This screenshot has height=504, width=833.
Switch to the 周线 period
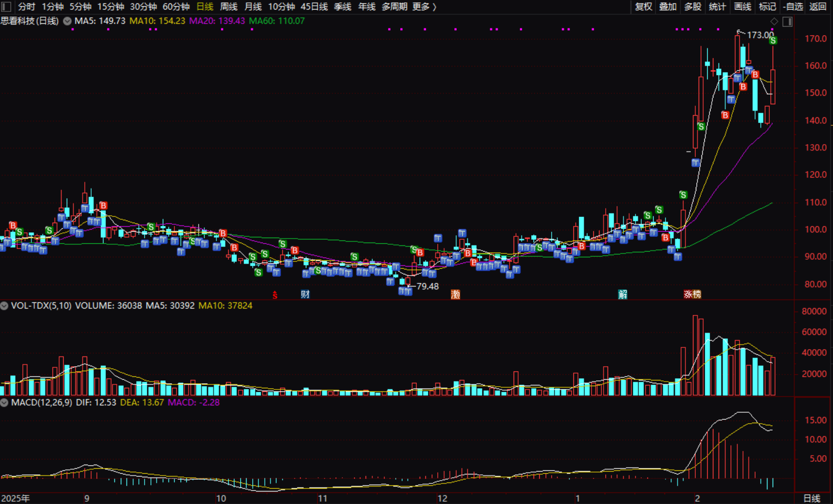pos(228,7)
